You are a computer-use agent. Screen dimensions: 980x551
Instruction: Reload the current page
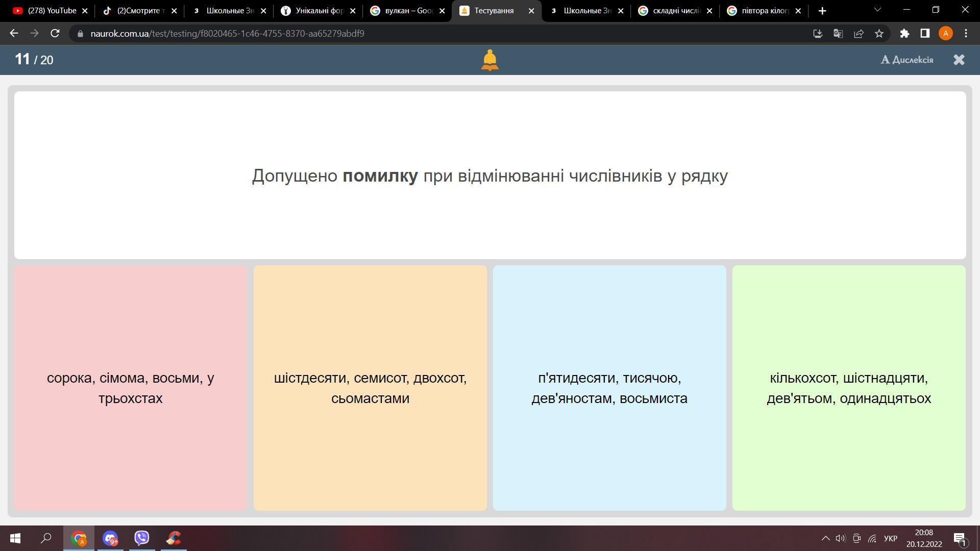pyautogui.click(x=55, y=34)
